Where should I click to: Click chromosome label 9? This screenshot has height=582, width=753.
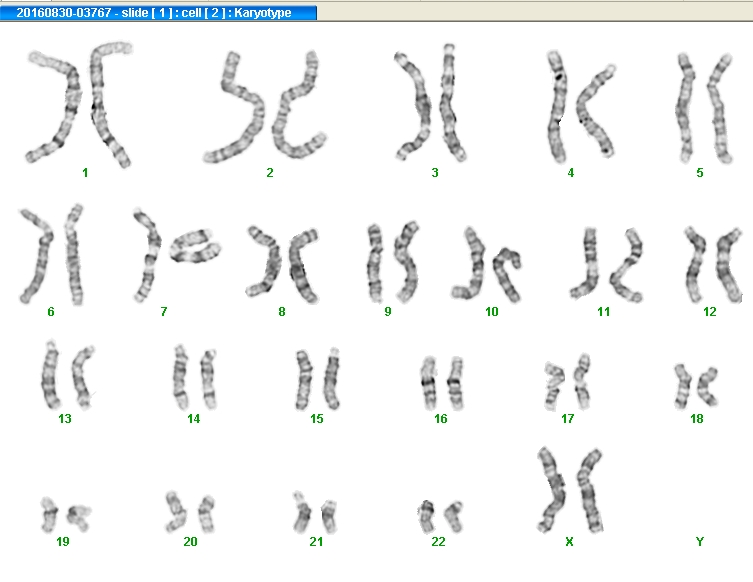point(388,312)
